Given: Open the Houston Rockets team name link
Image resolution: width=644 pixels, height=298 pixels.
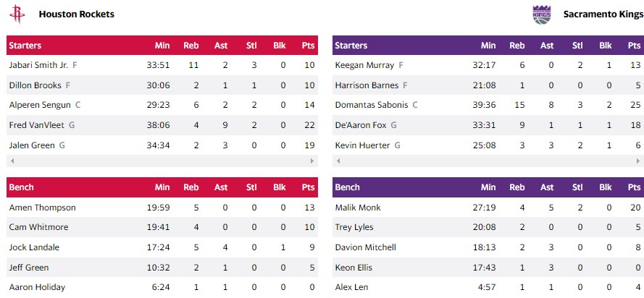Looking at the screenshot, I should point(76,14).
